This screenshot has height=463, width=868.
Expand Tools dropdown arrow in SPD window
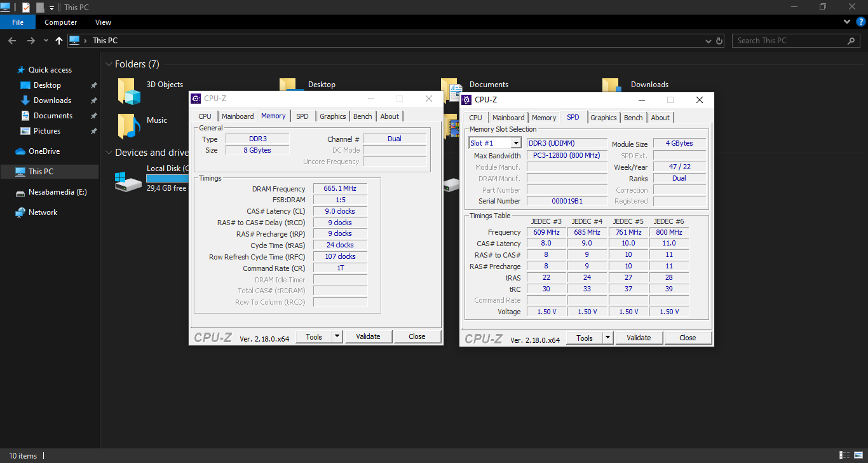(607, 338)
